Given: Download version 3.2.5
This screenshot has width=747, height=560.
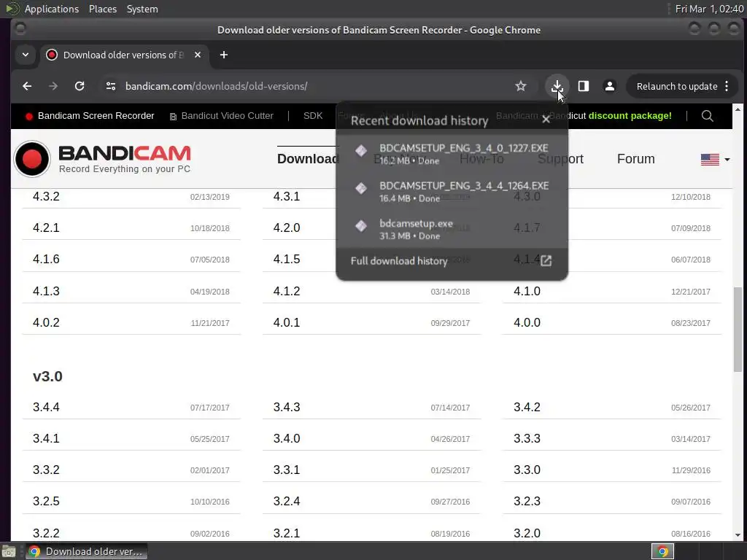Looking at the screenshot, I should point(46,502).
